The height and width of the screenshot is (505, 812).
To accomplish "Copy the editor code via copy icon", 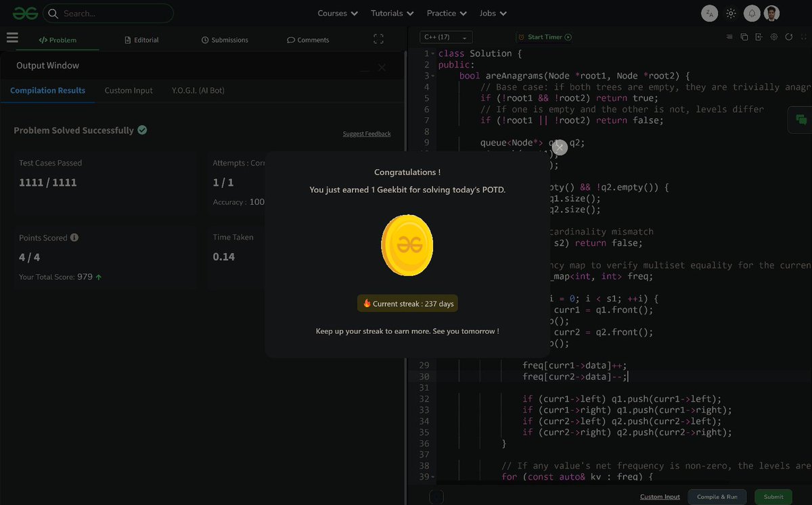I will (x=744, y=37).
